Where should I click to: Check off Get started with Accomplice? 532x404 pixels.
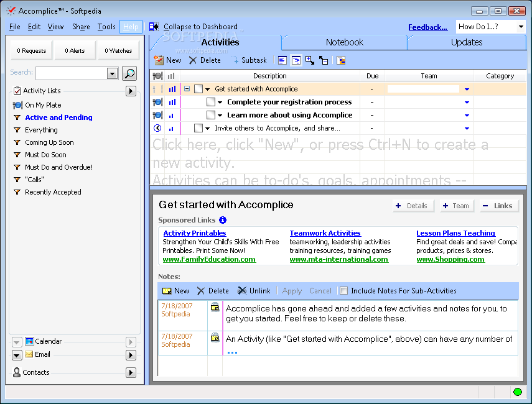[198, 89]
